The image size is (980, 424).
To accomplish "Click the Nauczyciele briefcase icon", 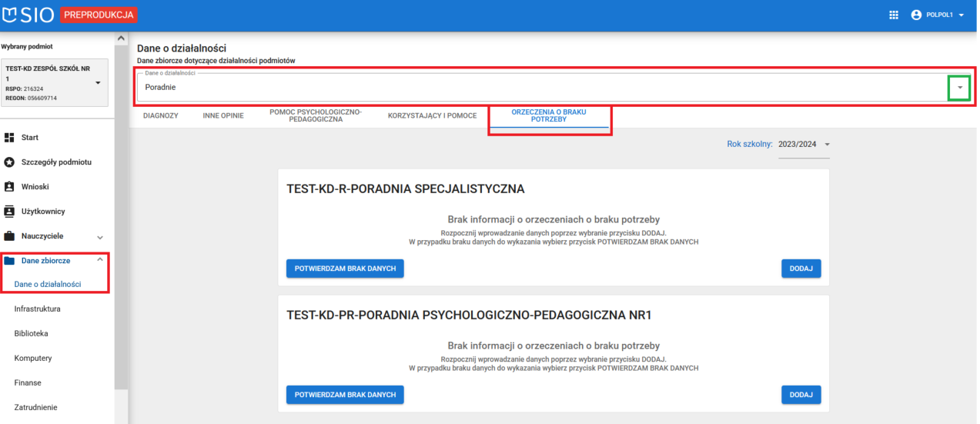I will [x=9, y=236].
